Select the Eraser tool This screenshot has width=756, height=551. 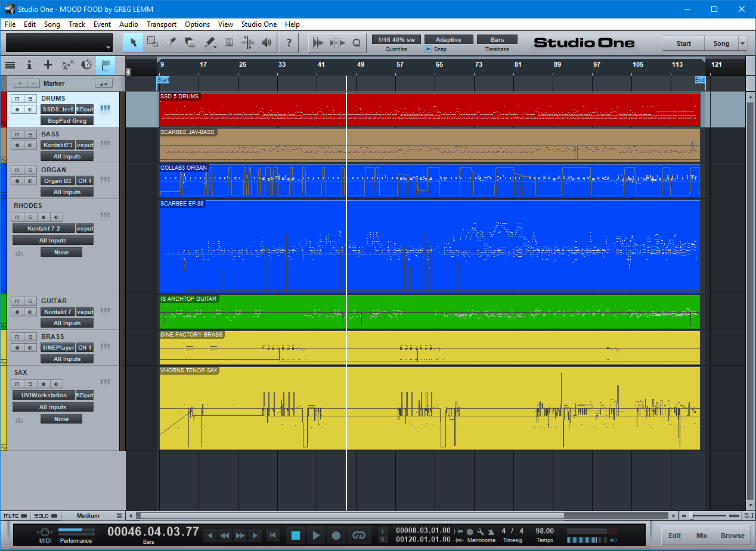coord(191,42)
